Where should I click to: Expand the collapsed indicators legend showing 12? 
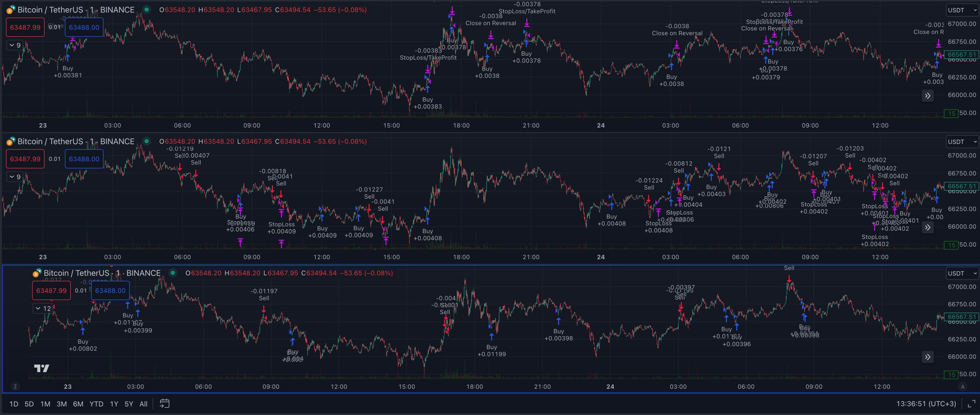tap(43, 308)
